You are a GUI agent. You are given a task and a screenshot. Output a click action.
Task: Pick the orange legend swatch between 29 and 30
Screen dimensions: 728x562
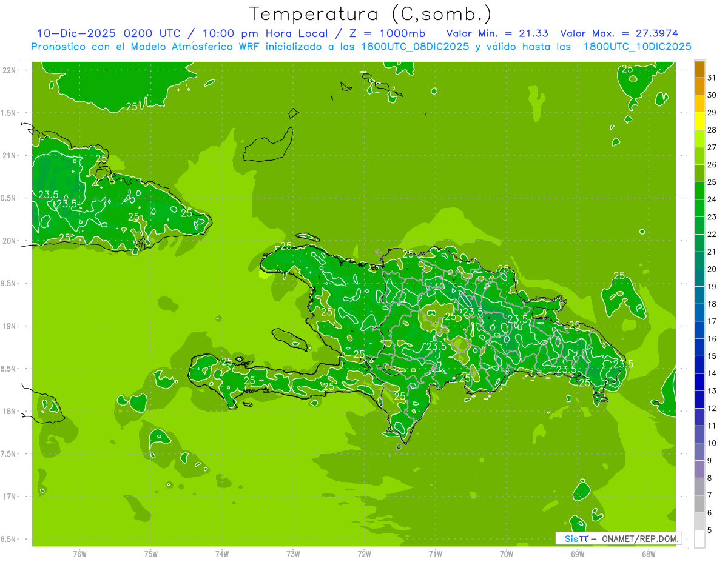699,104
